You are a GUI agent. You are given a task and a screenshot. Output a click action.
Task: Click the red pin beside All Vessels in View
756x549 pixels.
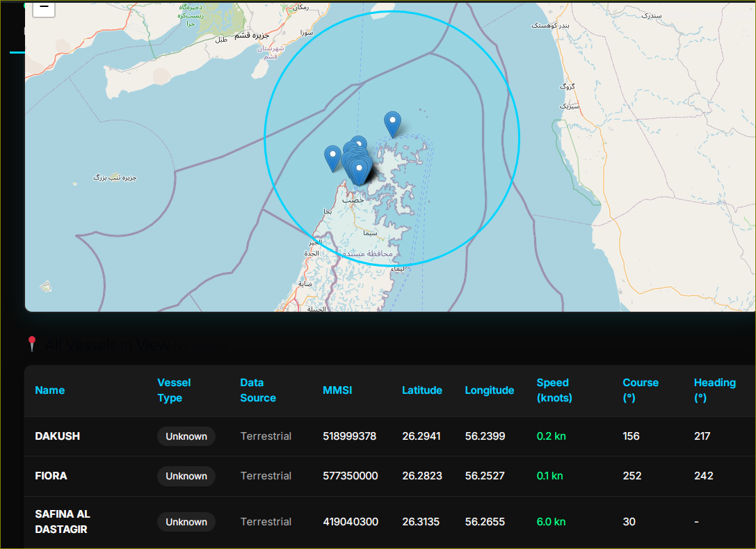[x=32, y=343]
